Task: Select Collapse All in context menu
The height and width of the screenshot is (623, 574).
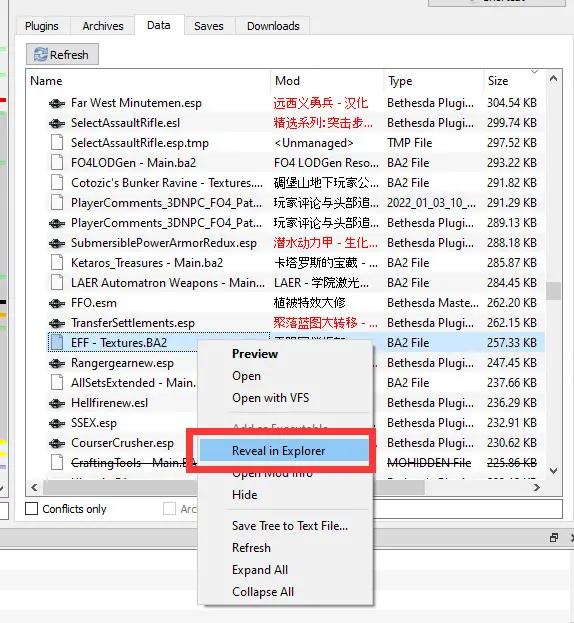Action: click(285, 592)
